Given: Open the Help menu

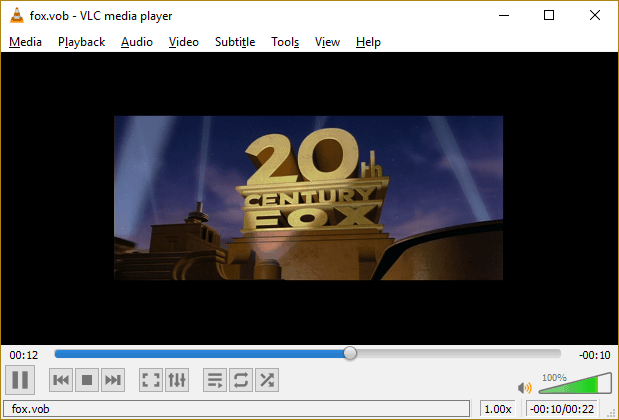Looking at the screenshot, I should (x=368, y=42).
